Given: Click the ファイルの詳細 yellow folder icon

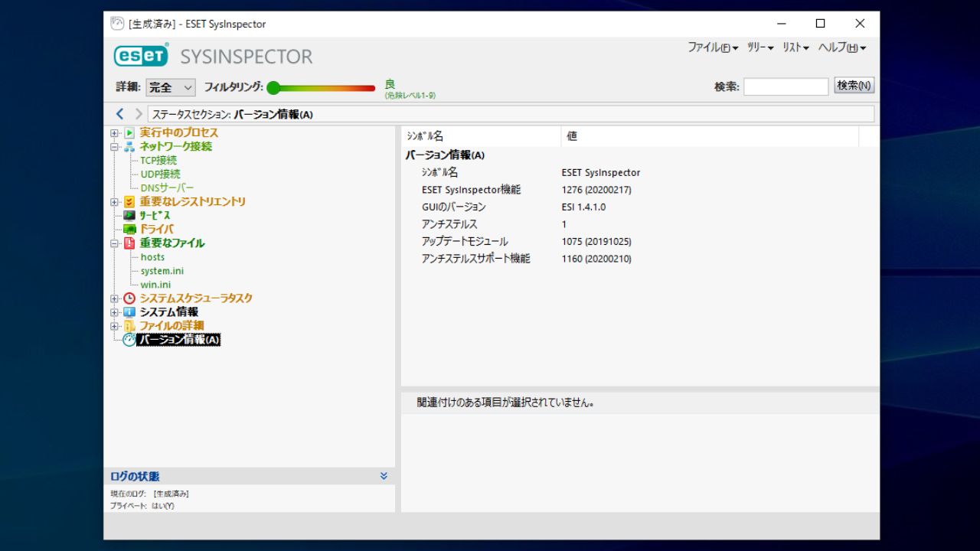Looking at the screenshot, I should coord(129,326).
